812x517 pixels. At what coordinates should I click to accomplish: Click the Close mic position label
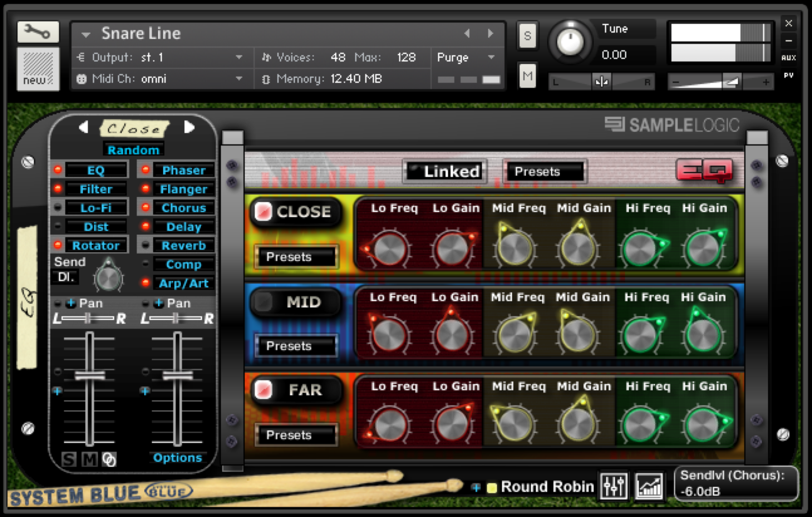pos(134,129)
